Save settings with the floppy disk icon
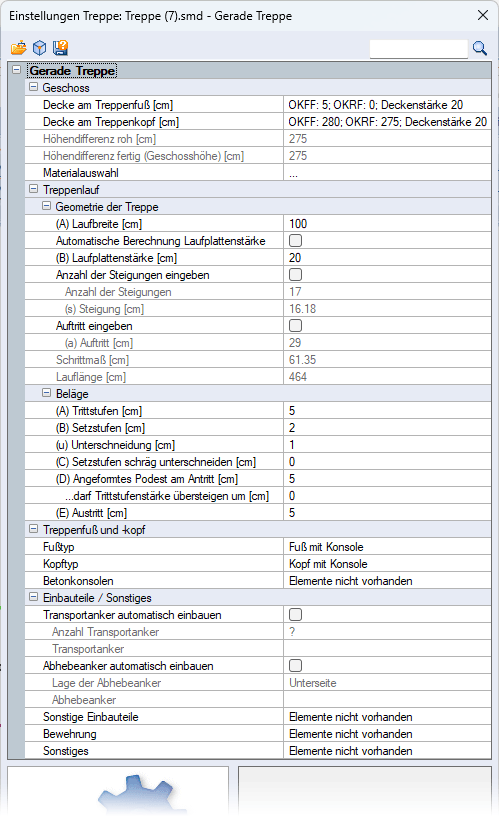 click(61, 48)
